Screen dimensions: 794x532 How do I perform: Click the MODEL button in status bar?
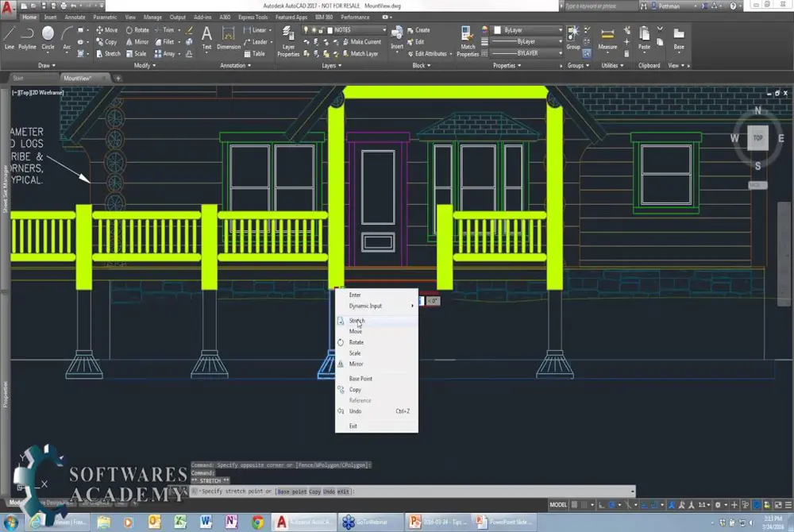558,505
